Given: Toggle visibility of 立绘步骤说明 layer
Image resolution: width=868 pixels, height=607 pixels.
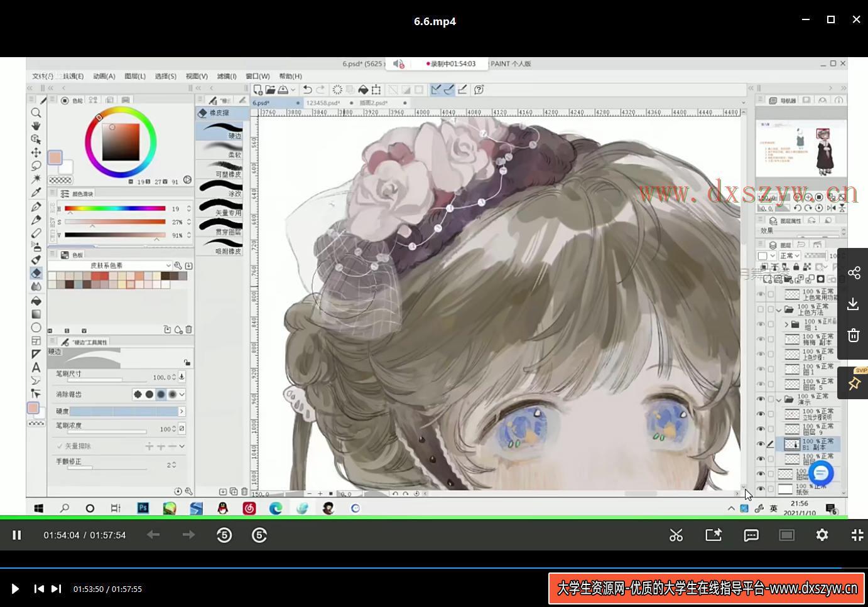Looking at the screenshot, I should tap(761, 414).
